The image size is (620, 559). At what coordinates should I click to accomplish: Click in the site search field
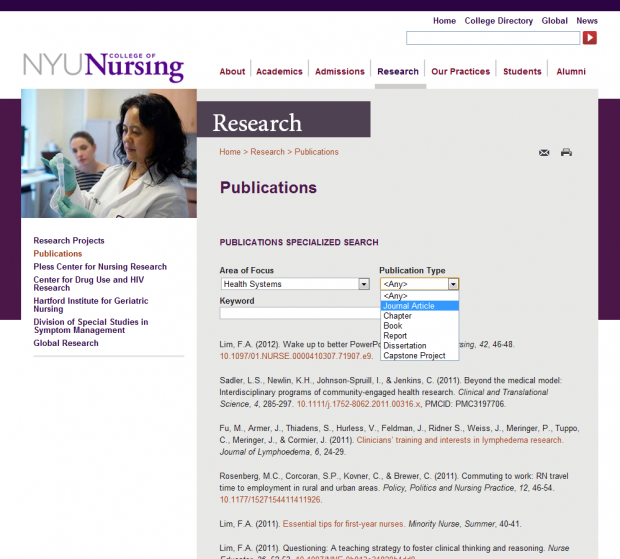click(493, 38)
